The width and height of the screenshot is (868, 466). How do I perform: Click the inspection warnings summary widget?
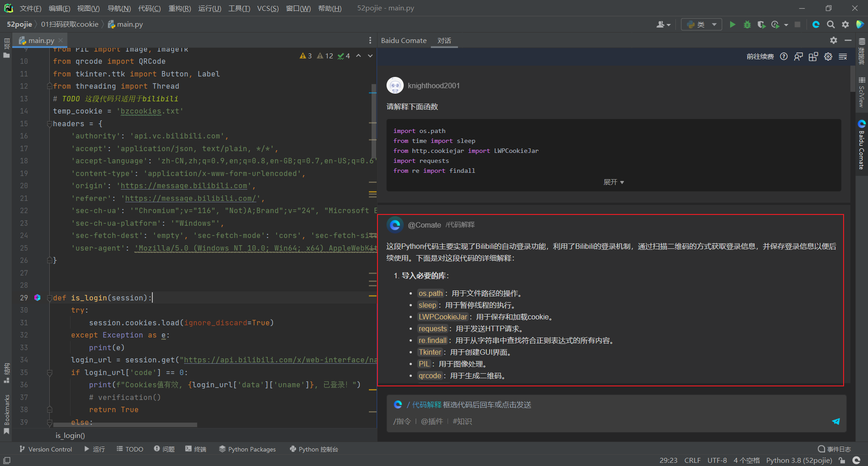point(325,56)
